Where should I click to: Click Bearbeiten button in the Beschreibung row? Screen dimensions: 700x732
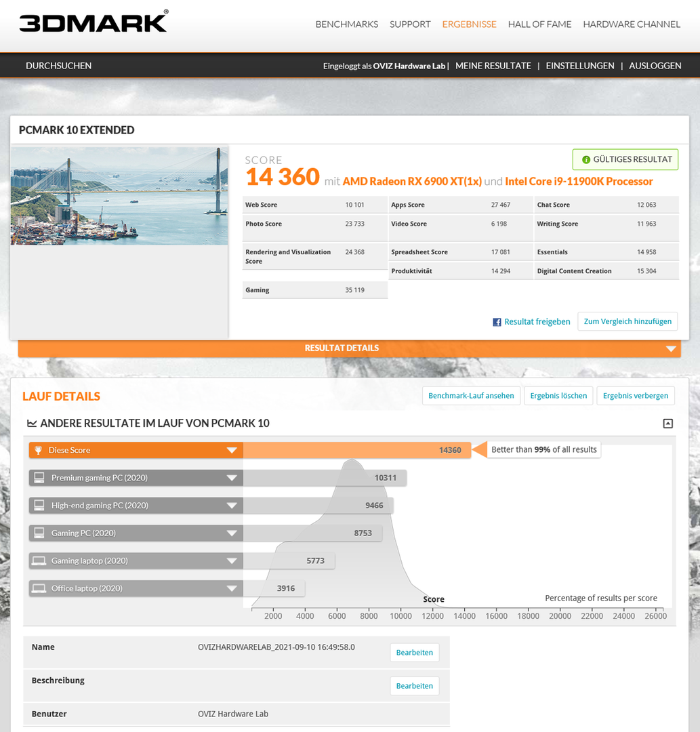(x=415, y=686)
